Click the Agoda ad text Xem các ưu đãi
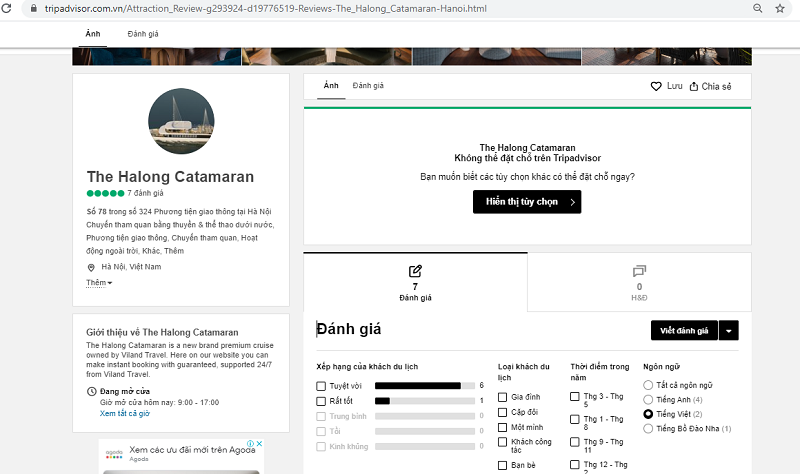The width and height of the screenshot is (800, 474). coord(192,450)
